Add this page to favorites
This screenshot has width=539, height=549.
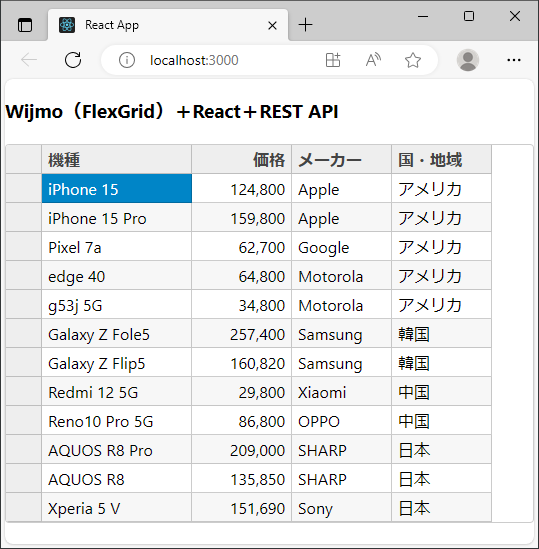click(x=413, y=60)
